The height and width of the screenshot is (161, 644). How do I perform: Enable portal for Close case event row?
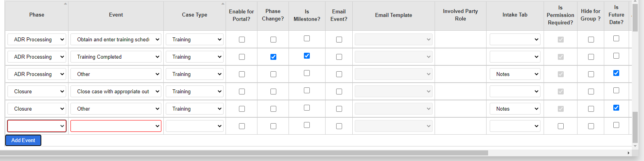tap(242, 91)
